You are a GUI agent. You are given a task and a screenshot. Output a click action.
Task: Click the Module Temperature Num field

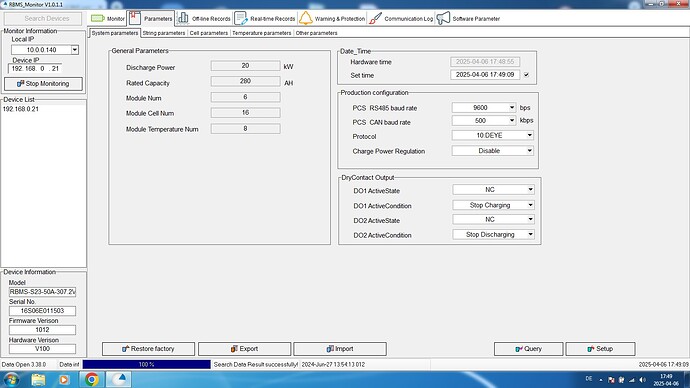245,129
